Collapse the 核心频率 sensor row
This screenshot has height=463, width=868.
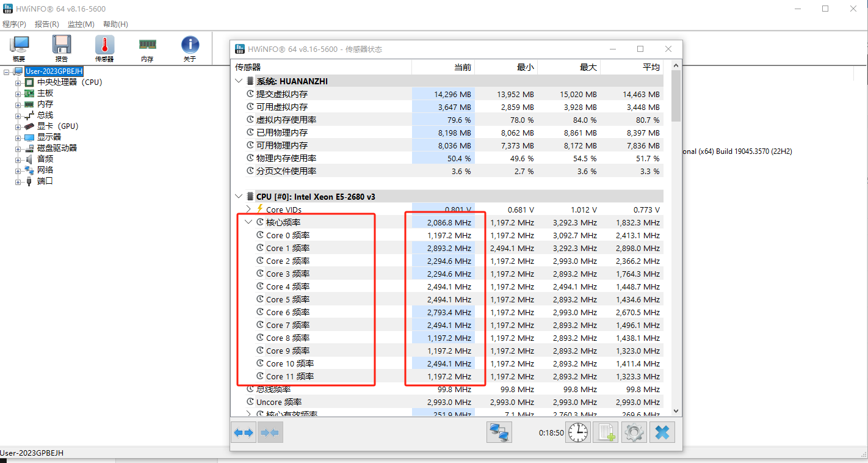pyautogui.click(x=248, y=222)
